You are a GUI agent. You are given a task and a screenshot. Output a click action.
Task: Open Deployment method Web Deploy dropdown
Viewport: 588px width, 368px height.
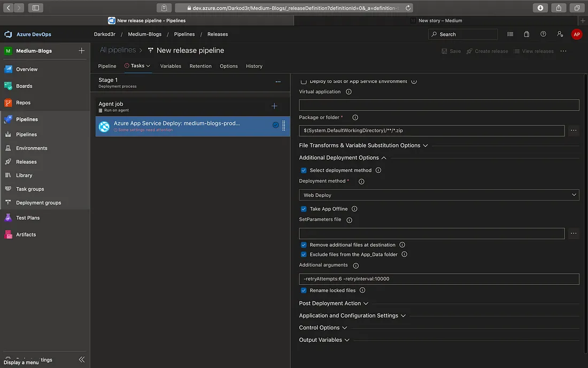point(439,195)
